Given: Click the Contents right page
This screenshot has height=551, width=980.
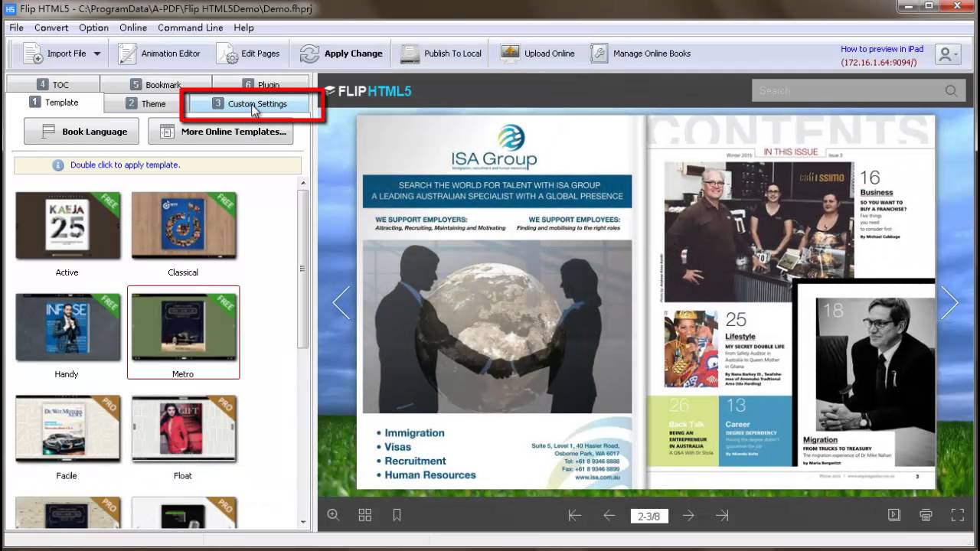Looking at the screenshot, I should (x=791, y=302).
